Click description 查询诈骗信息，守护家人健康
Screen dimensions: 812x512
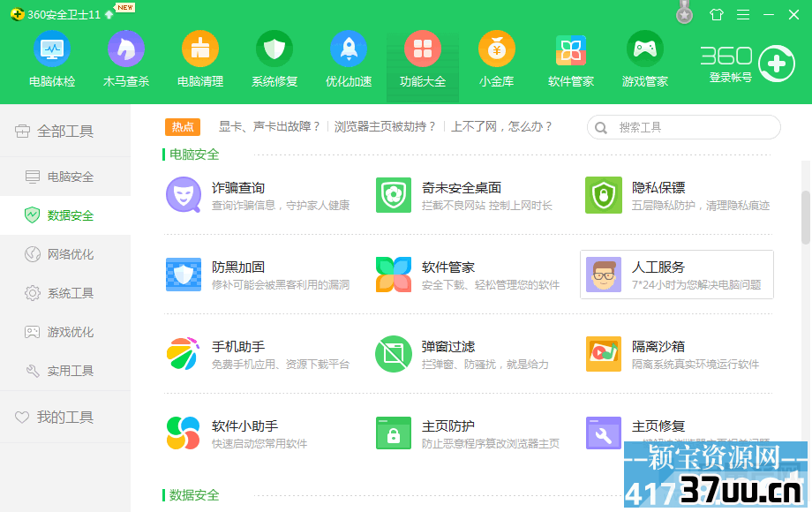pyautogui.click(x=281, y=206)
